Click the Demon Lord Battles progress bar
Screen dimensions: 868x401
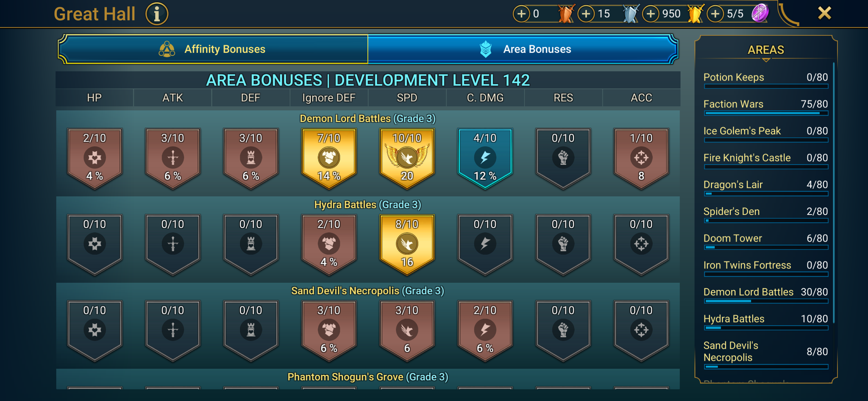tap(766, 301)
